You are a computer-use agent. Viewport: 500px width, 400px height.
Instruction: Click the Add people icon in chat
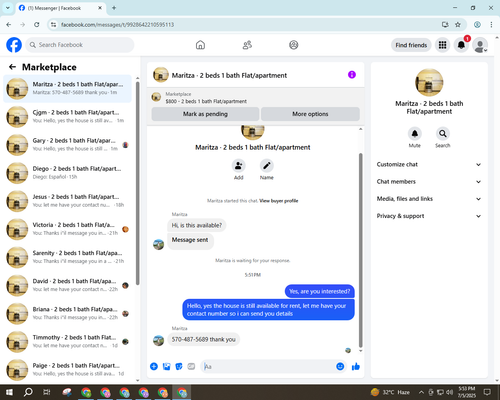[x=239, y=165]
